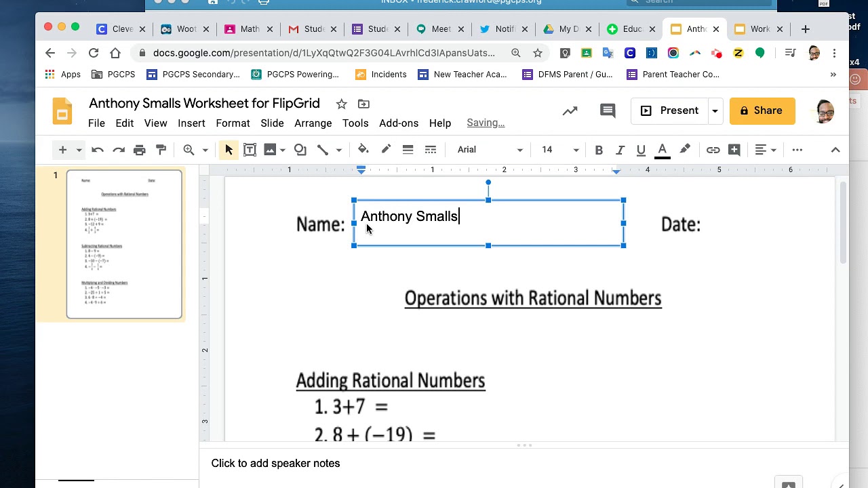Click the highlight color marker
Image resolution: width=868 pixels, height=488 pixels.
click(685, 150)
